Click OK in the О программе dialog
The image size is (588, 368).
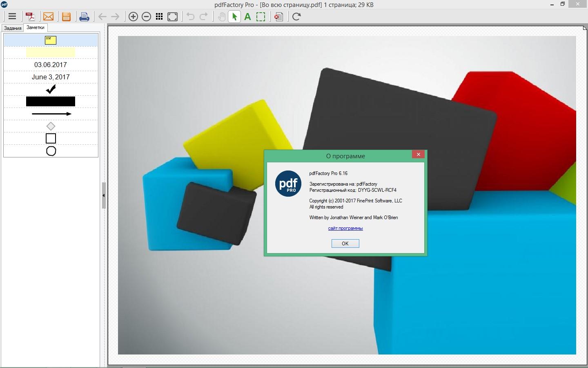[x=345, y=243]
